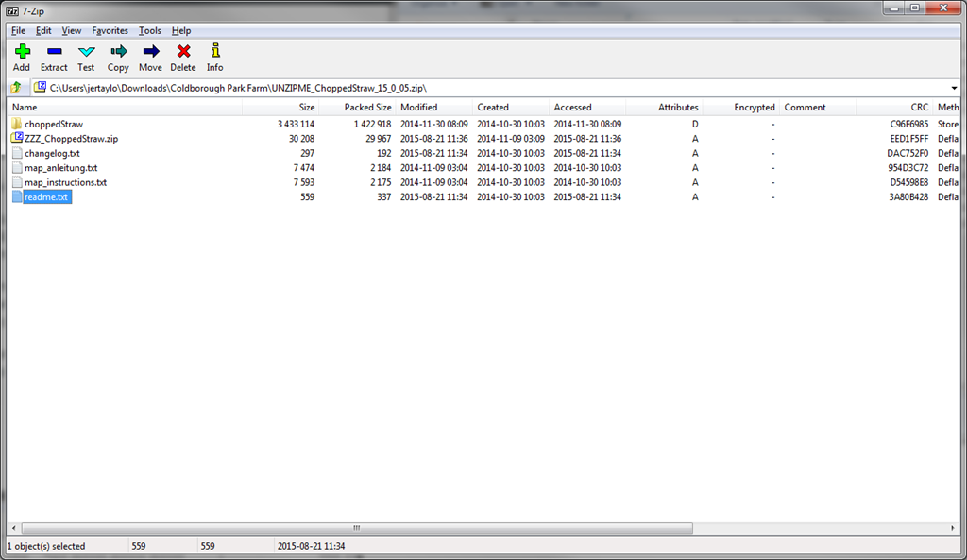Select the choppedStraw folder name
This screenshot has height=560, width=967.
54,124
